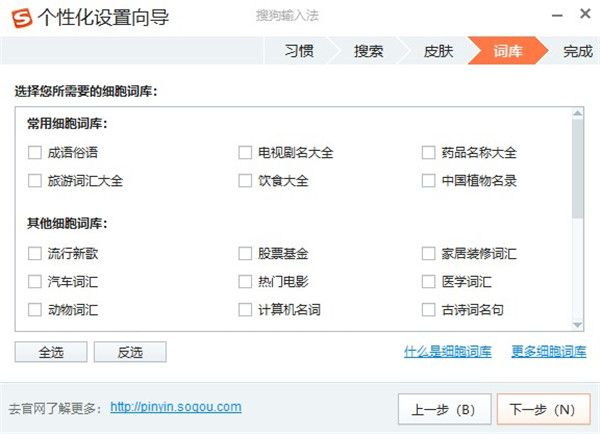
Task: Open the 什么是细胞词库 link
Action: pyautogui.click(x=447, y=352)
